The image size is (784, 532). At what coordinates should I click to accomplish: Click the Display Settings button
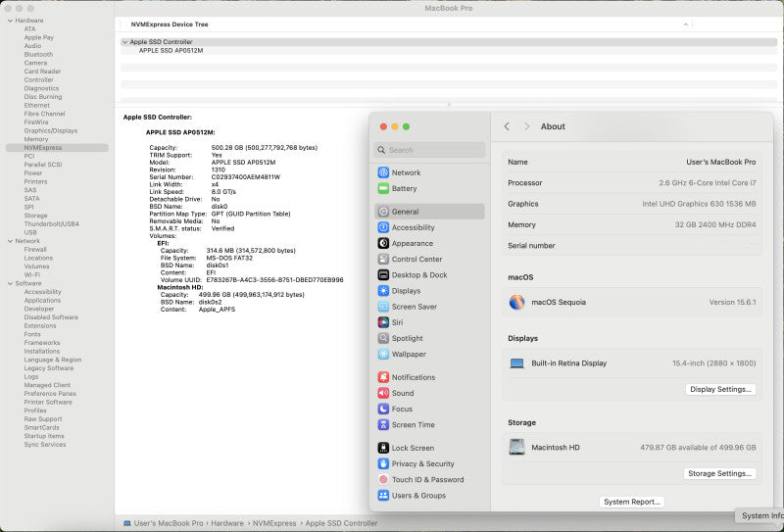coord(720,390)
